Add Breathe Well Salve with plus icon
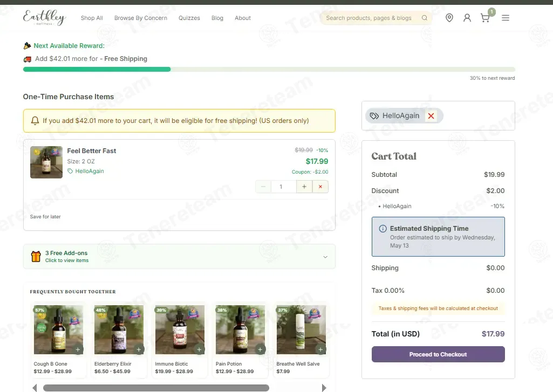 click(x=320, y=350)
